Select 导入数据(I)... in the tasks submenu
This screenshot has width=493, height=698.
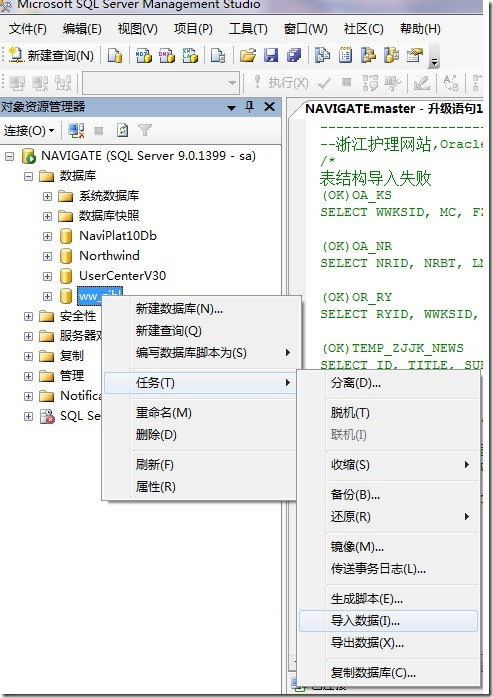coord(388,621)
